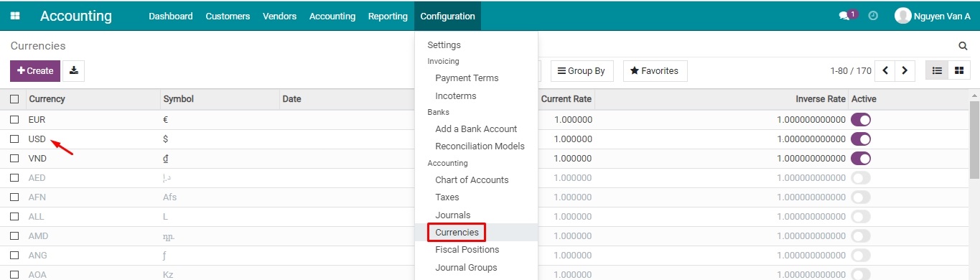Select Incoterms menu item

tap(477, 95)
